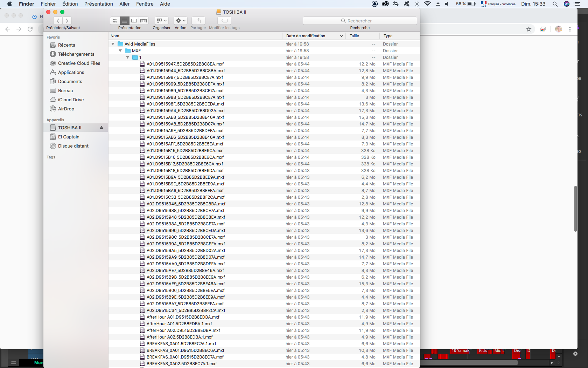Screen dimensions: 588x368
Task: Eject the TOSHIBA II drive
Action: [101, 128]
